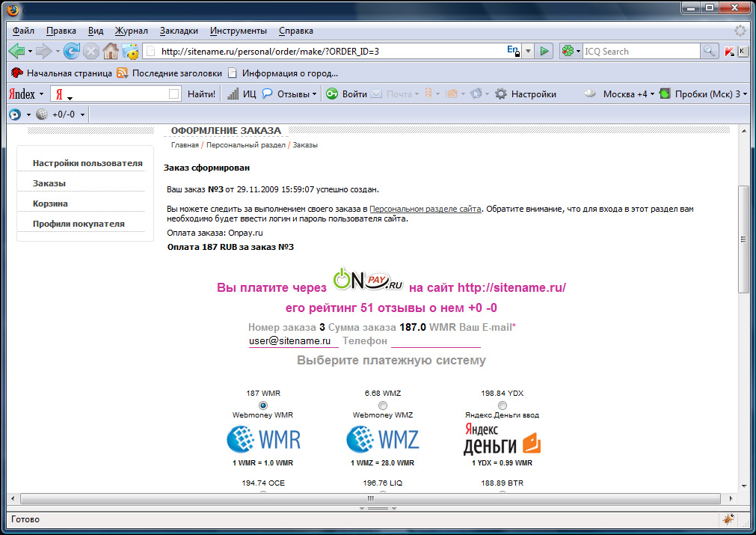The width and height of the screenshot is (756, 535).
Task: Select the Webmoney WMR payment option
Action: point(262,405)
